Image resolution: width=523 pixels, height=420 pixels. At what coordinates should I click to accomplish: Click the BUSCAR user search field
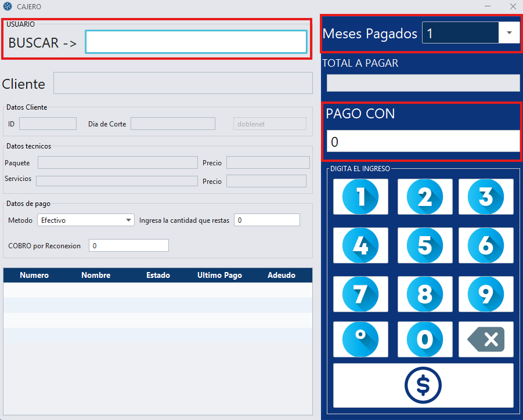(x=196, y=42)
